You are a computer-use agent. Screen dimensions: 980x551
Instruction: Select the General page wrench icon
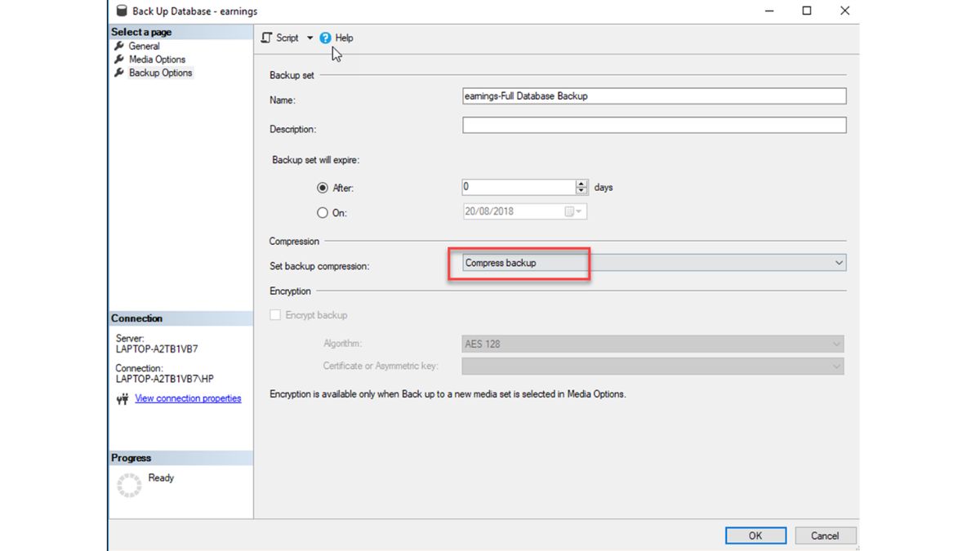[120, 46]
